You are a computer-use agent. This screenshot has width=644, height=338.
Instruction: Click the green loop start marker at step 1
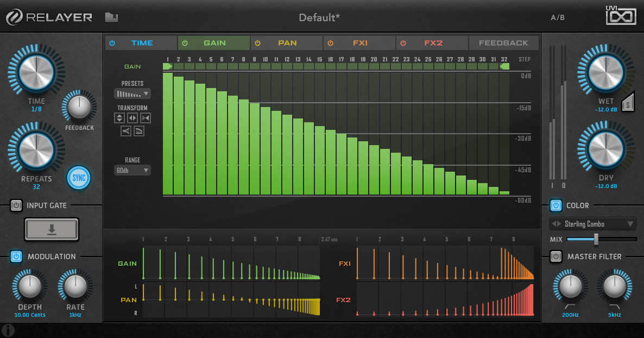pyautogui.click(x=168, y=66)
